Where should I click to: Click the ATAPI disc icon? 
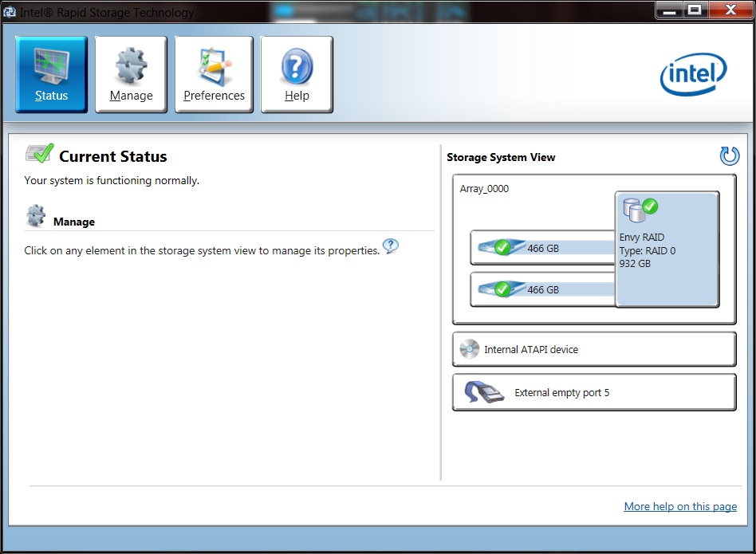pos(469,349)
